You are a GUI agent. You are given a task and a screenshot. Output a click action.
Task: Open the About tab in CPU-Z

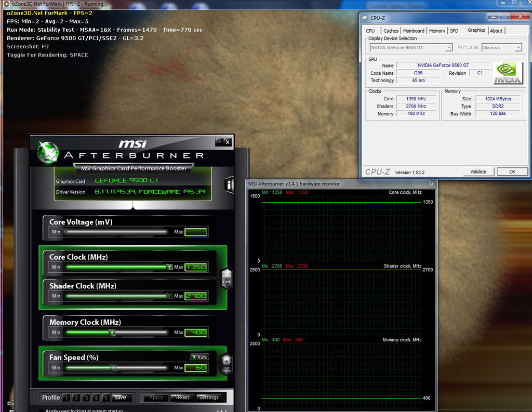pyautogui.click(x=496, y=31)
